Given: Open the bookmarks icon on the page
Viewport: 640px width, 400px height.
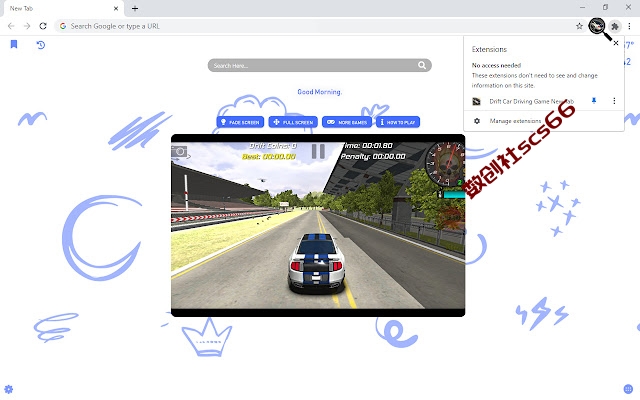Looking at the screenshot, I should 14,44.
